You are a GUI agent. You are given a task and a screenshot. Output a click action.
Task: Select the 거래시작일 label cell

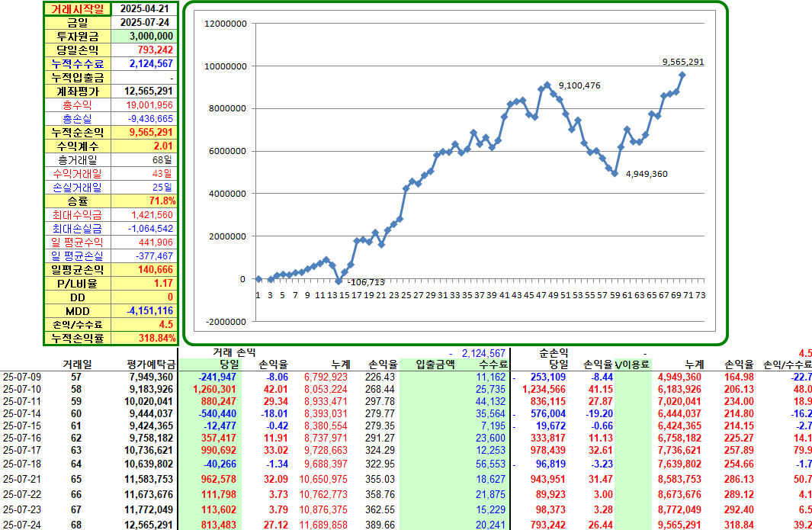coord(78,9)
